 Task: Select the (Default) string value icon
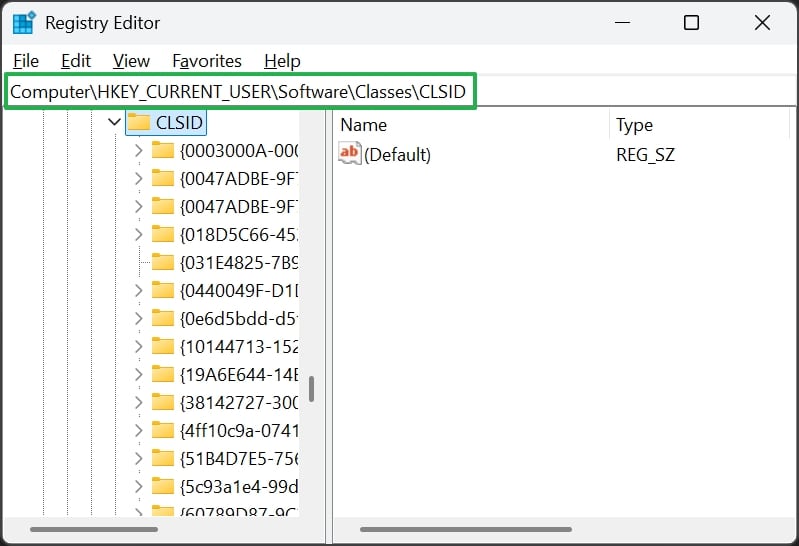(350, 154)
